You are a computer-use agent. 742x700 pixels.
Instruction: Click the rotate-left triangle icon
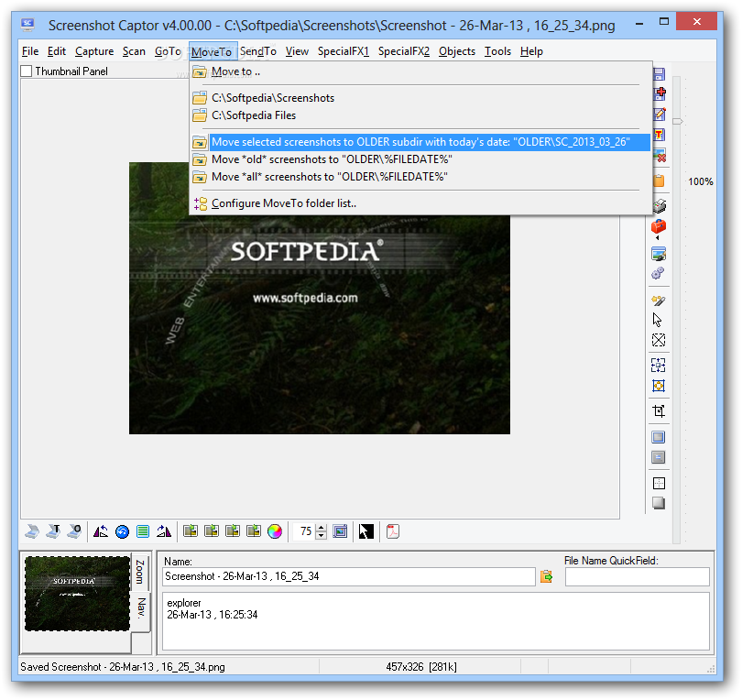point(101,531)
